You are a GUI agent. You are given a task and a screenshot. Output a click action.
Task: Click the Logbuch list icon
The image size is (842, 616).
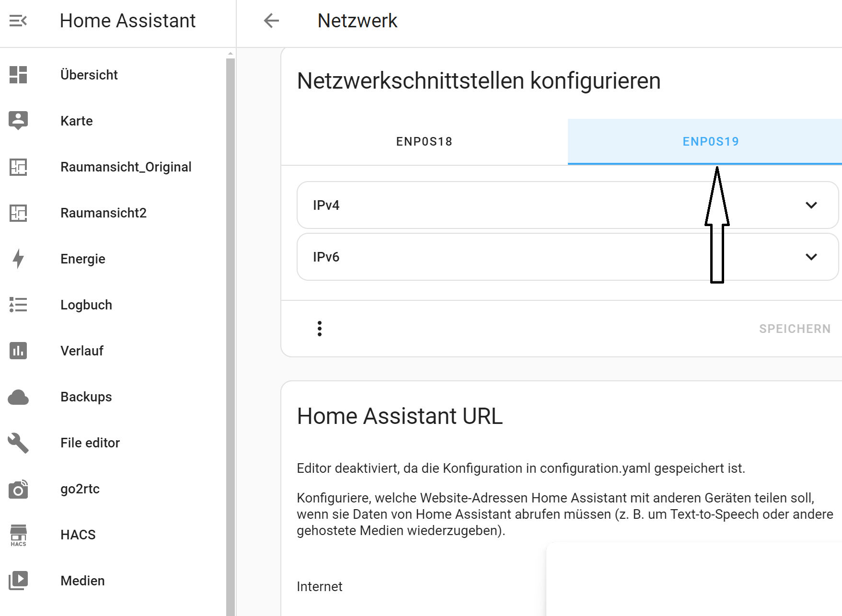tap(18, 305)
